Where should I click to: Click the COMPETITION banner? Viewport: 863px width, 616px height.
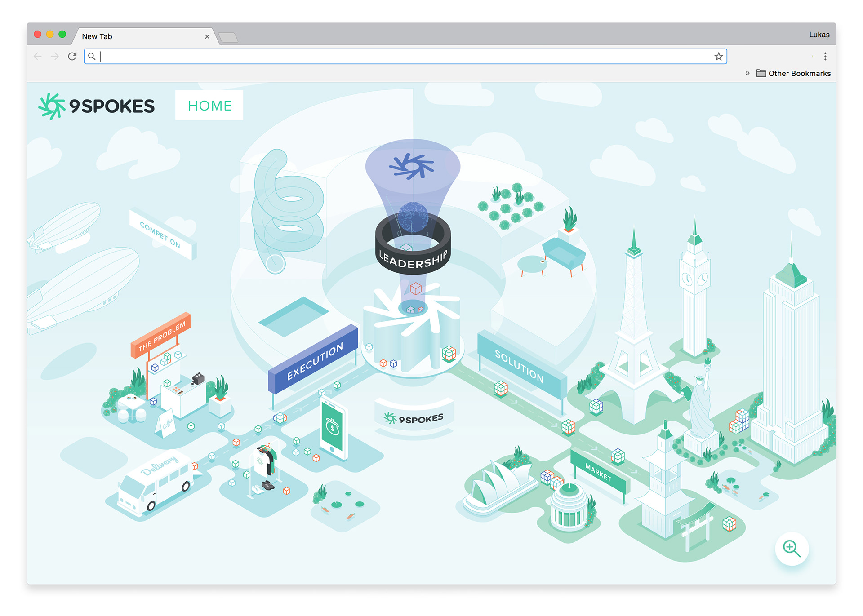click(x=160, y=235)
